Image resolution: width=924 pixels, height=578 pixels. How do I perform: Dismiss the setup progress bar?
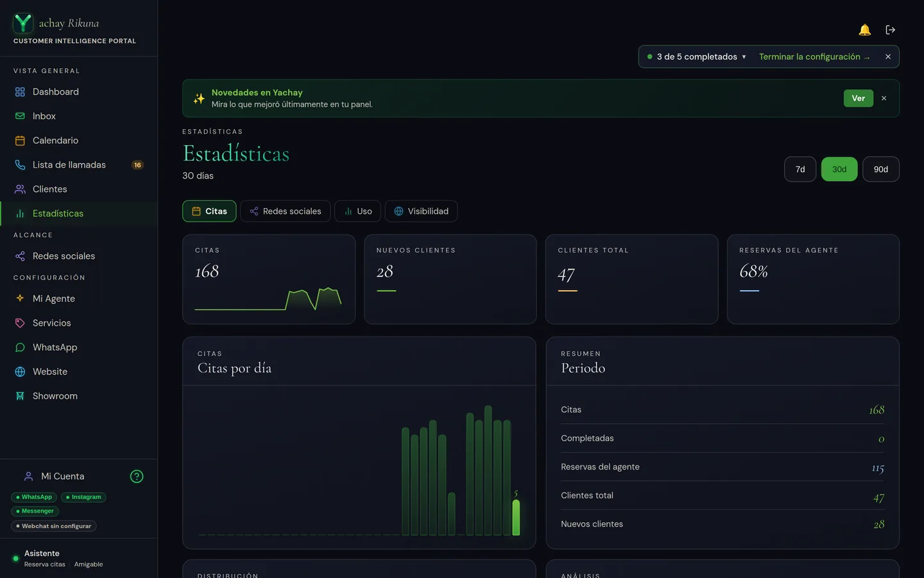click(888, 57)
